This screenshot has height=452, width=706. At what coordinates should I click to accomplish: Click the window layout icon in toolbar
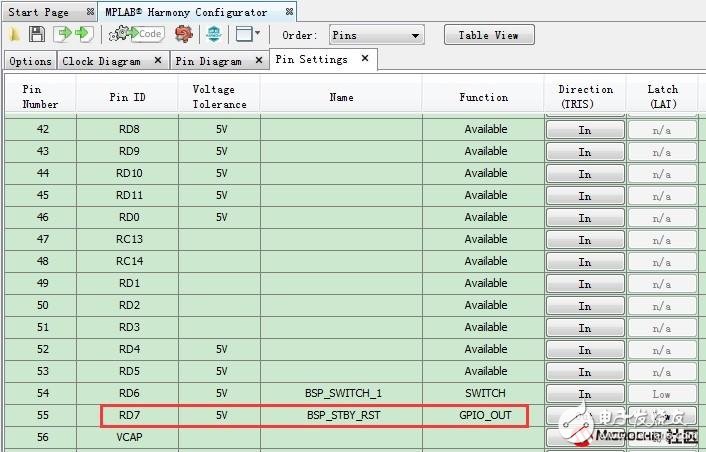(242, 34)
